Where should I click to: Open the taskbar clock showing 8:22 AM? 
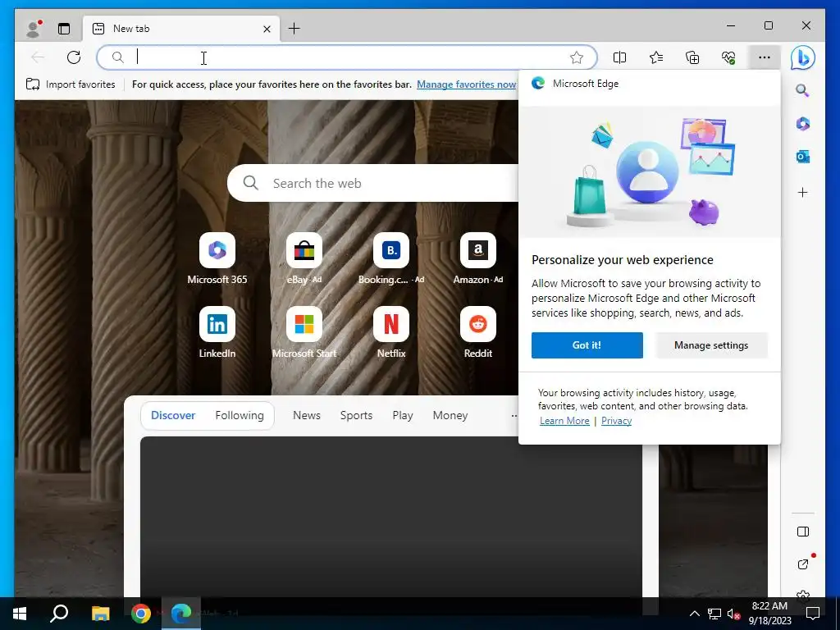click(x=769, y=614)
